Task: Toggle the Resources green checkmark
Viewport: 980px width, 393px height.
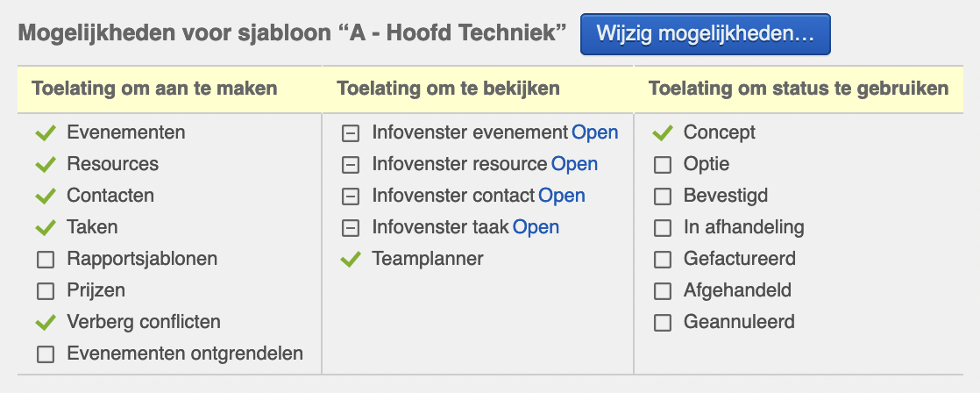Action: pos(45,165)
